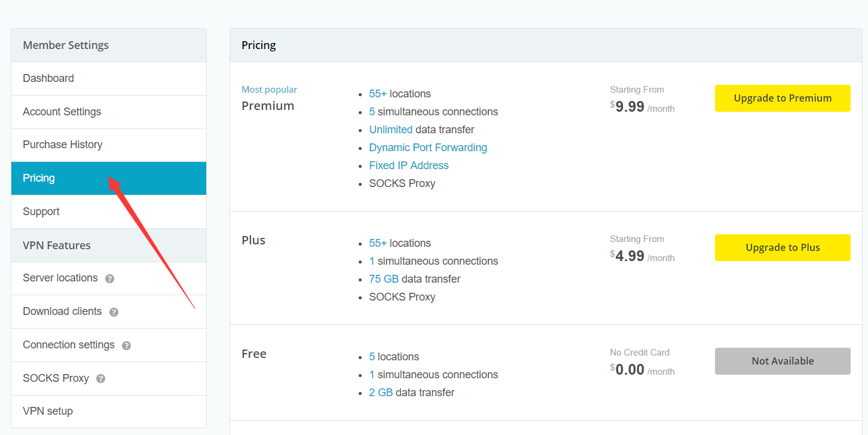Open the Support section
This screenshot has height=435, width=868.
click(x=41, y=212)
